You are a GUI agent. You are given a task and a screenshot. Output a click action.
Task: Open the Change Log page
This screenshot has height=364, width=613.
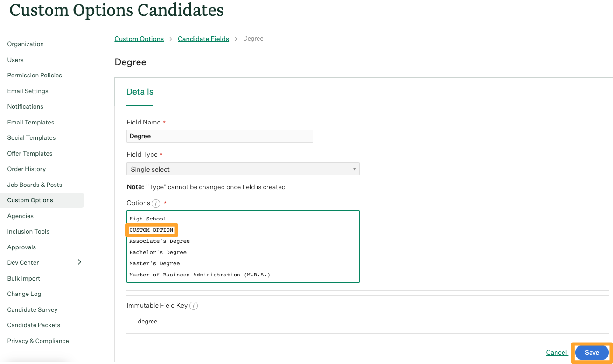(x=24, y=294)
